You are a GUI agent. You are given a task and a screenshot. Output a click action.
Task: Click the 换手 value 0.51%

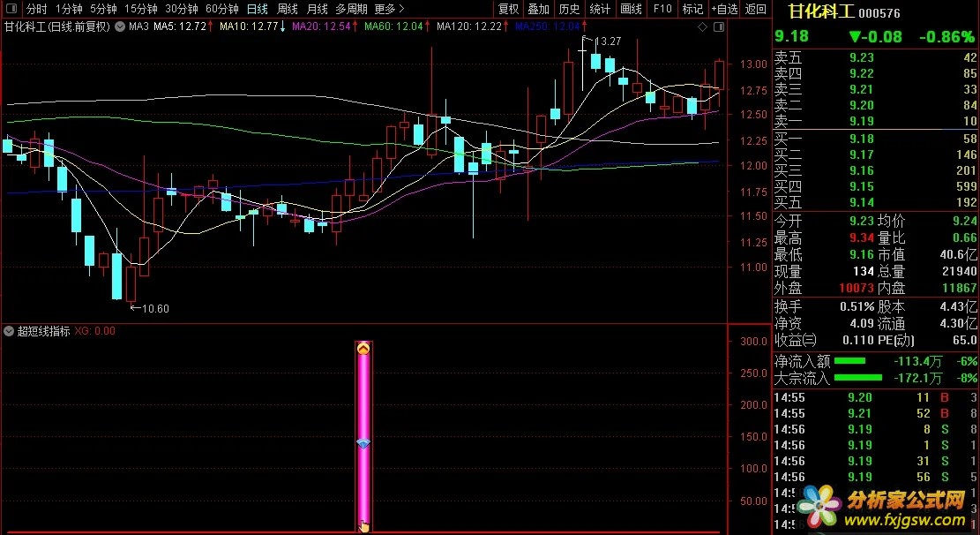click(857, 306)
